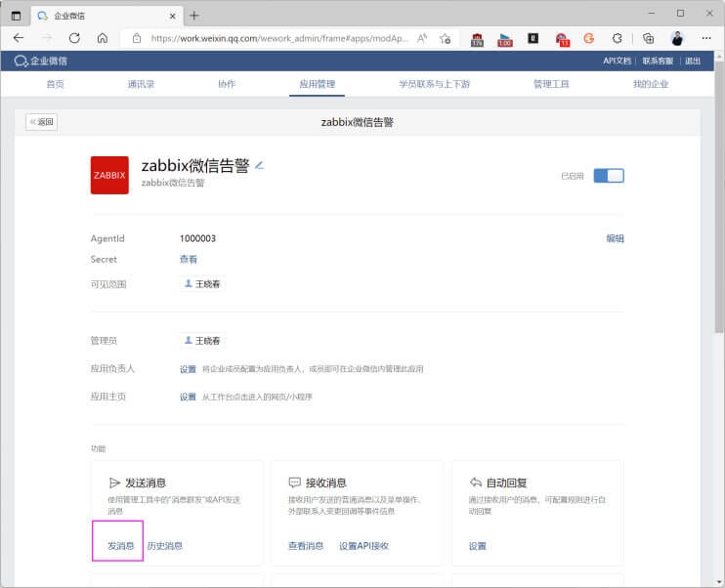Click the colorful badge extension icon
This screenshot has height=588, width=725.
(x=562, y=40)
